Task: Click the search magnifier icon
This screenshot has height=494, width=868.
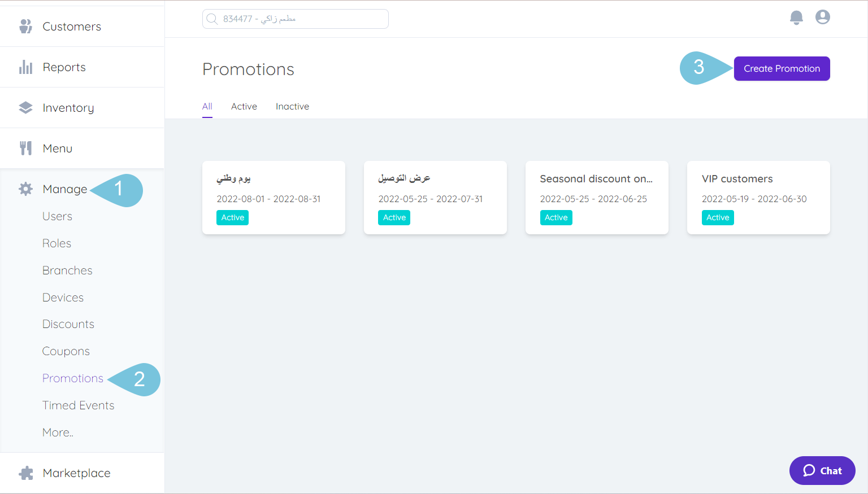Action: [211, 19]
